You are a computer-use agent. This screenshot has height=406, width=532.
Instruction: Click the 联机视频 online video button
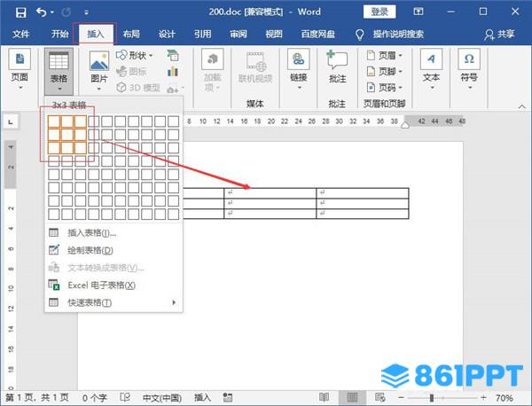tap(255, 68)
